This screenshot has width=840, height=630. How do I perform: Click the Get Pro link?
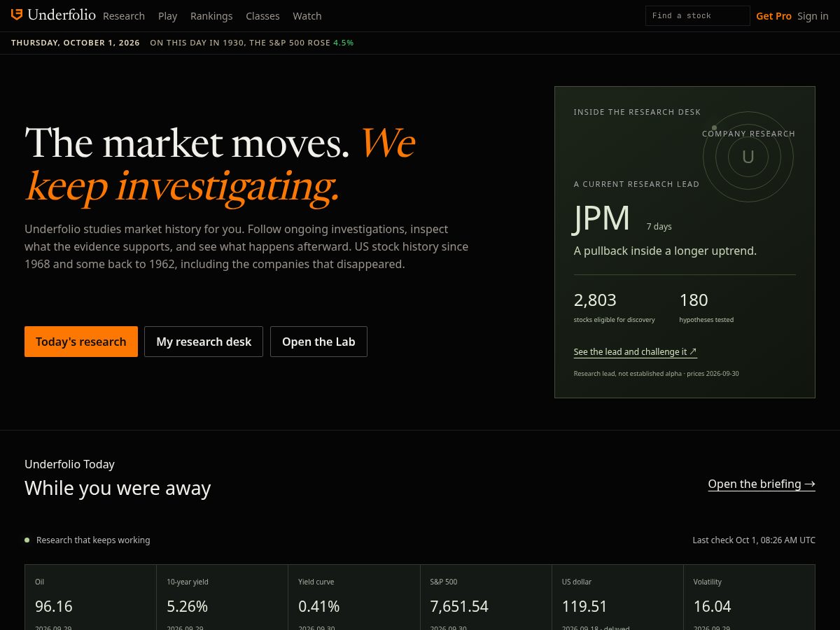pyautogui.click(x=773, y=15)
